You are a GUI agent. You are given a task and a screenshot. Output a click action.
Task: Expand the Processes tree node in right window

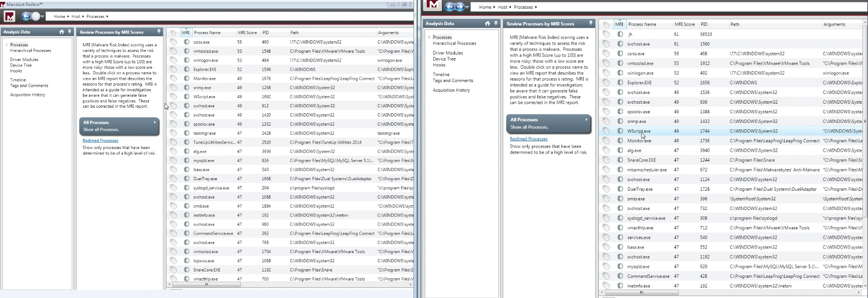pyautogui.click(x=430, y=37)
